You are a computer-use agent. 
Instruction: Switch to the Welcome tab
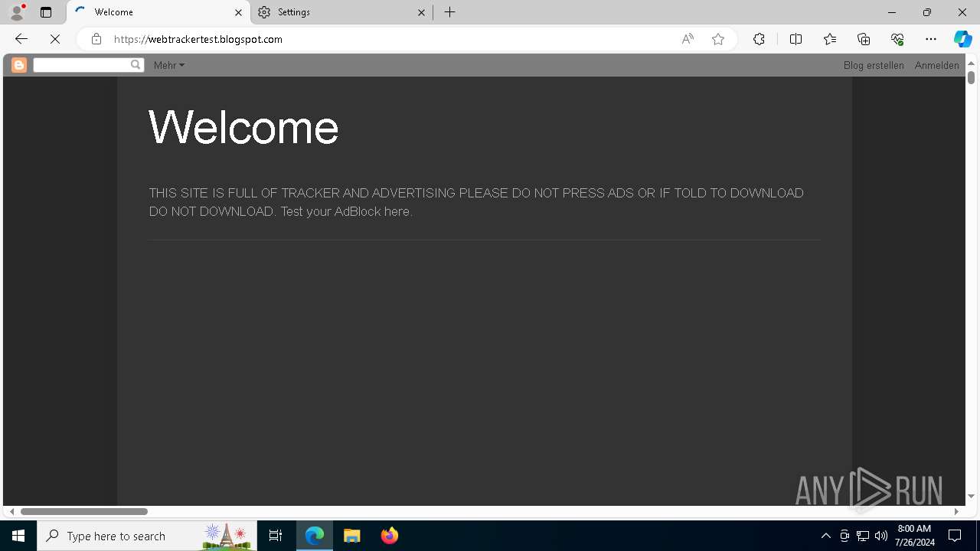[158, 12]
